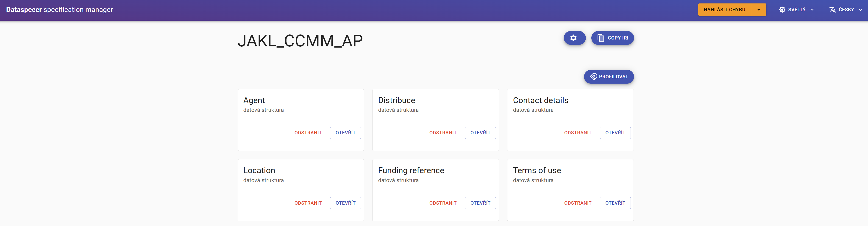Image resolution: width=868 pixels, height=226 pixels.
Task: Click the JAKL_CCMM_AP specification heading
Action: [300, 41]
